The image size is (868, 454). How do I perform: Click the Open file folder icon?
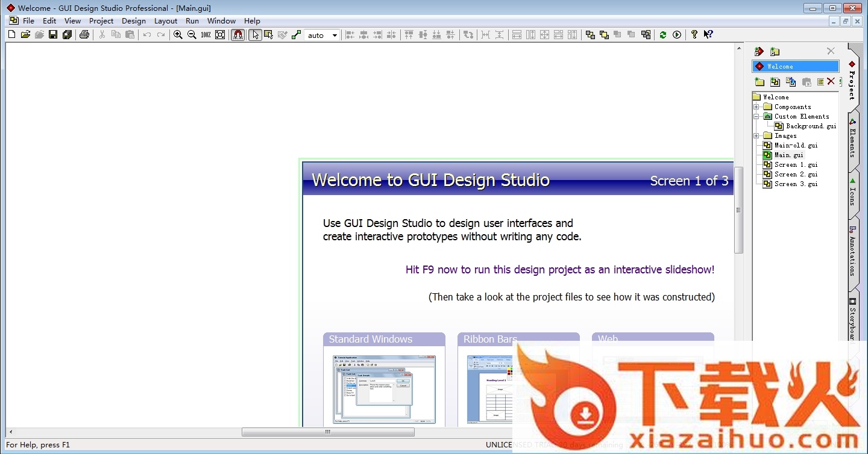[25, 35]
